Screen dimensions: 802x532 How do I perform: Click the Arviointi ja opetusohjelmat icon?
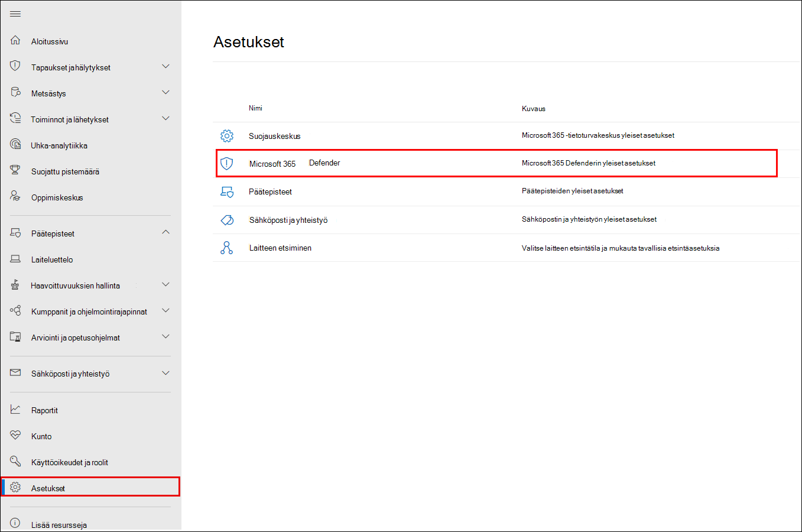click(15, 337)
